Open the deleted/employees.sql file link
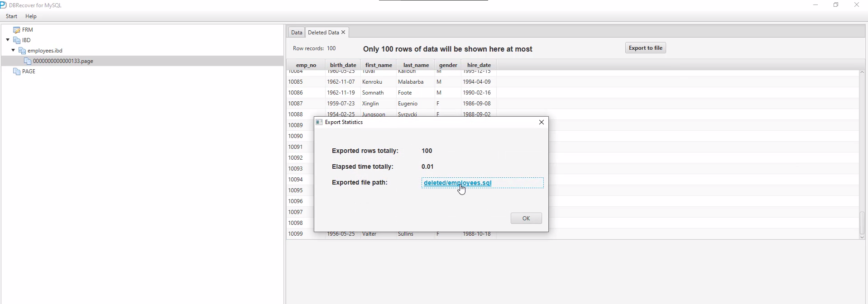Screen dimensions: 868x304 [457, 183]
